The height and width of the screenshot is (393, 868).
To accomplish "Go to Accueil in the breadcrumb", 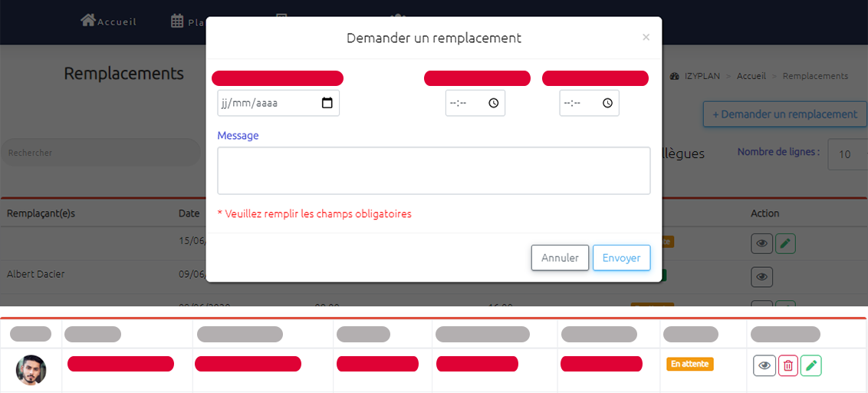I will point(751,76).
